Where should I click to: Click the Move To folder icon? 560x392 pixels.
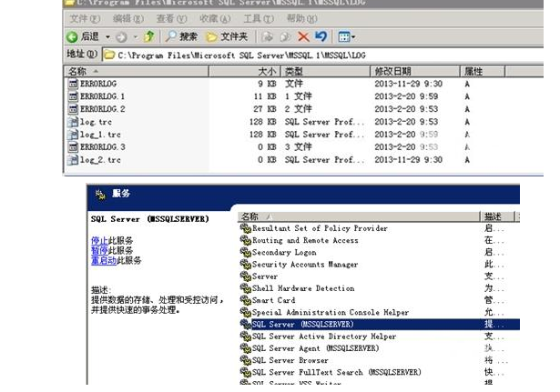267,36
